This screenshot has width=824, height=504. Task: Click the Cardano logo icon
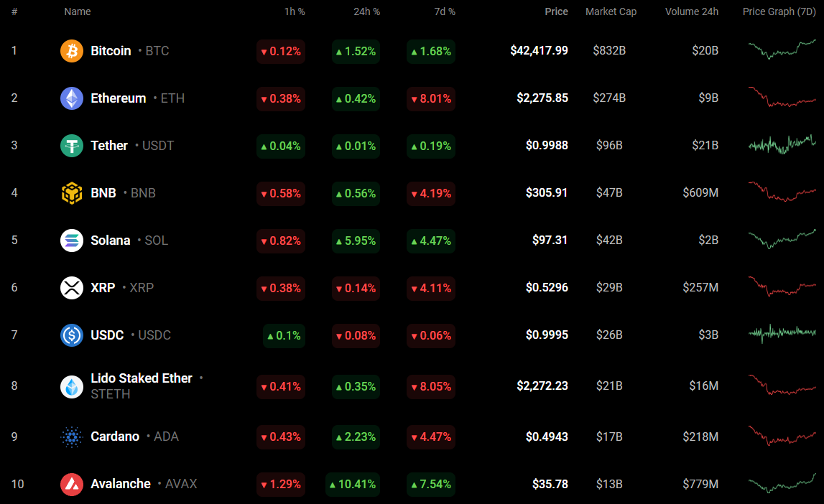72,437
